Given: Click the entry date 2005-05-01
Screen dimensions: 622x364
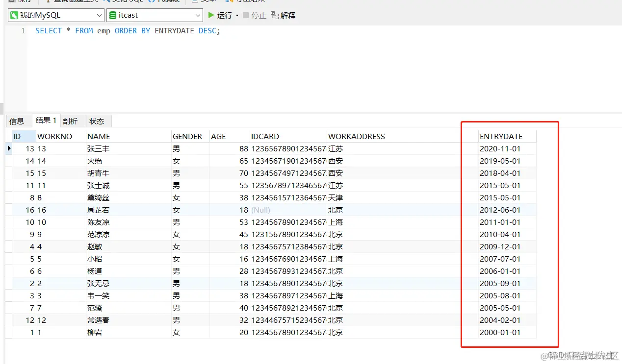Looking at the screenshot, I should [x=507, y=308].
